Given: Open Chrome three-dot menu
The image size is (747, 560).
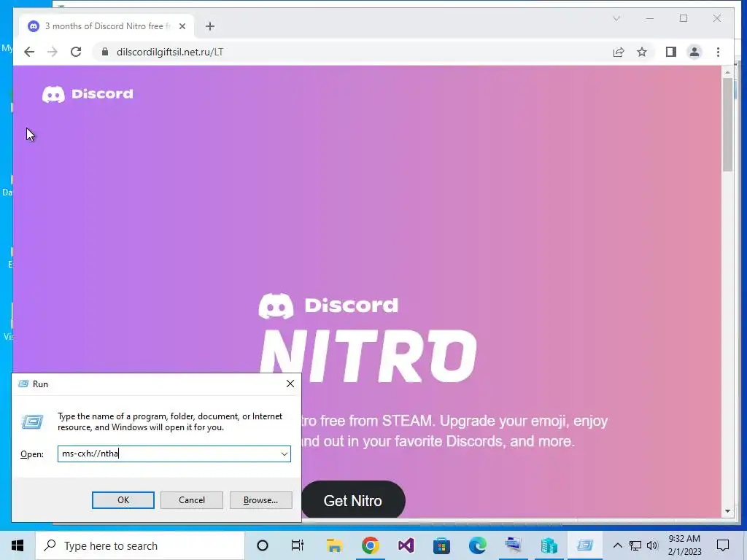Looking at the screenshot, I should pos(718,52).
